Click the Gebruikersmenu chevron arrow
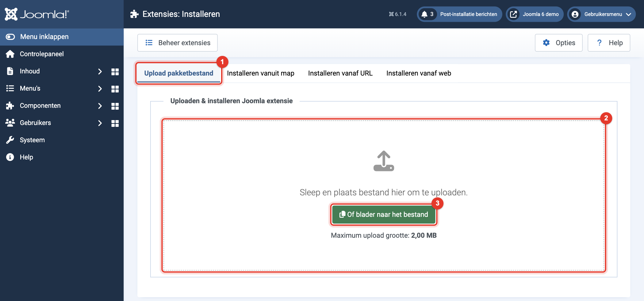This screenshot has width=644, height=301. [x=628, y=14]
